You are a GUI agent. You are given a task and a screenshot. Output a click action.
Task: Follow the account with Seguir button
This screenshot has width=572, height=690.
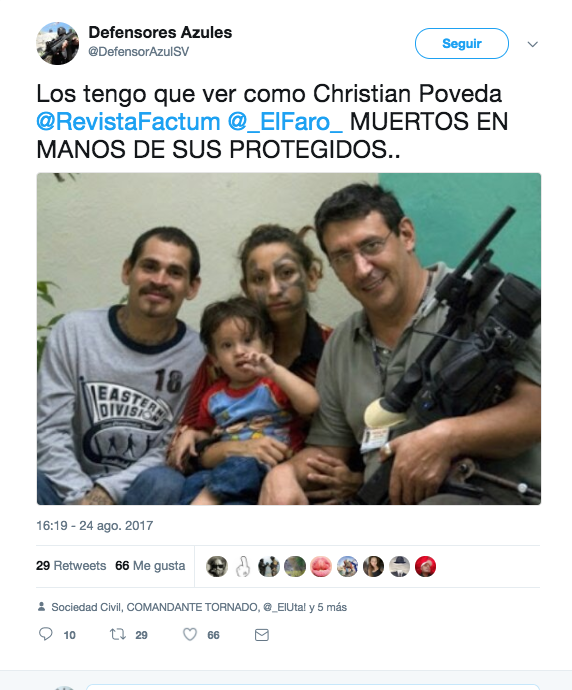462,43
